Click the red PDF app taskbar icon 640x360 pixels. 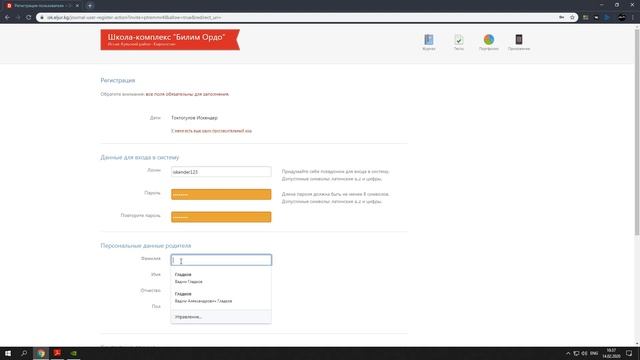57,353
